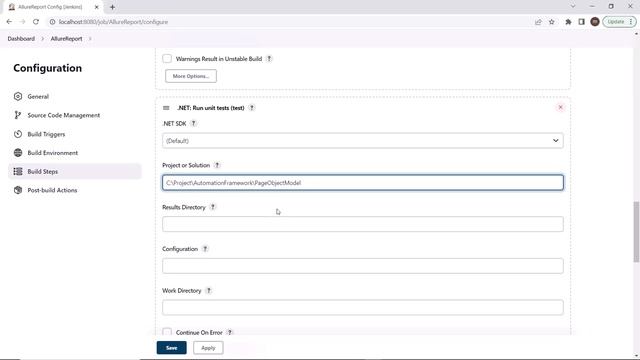Open help for Work Directory
The width and height of the screenshot is (640, 360).
tap(209, 291)
